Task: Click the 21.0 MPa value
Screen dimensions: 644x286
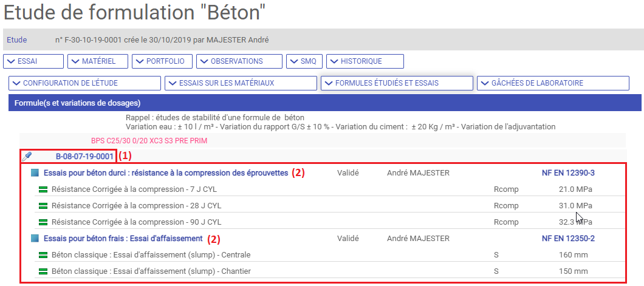Action: [x=576, y=189]
